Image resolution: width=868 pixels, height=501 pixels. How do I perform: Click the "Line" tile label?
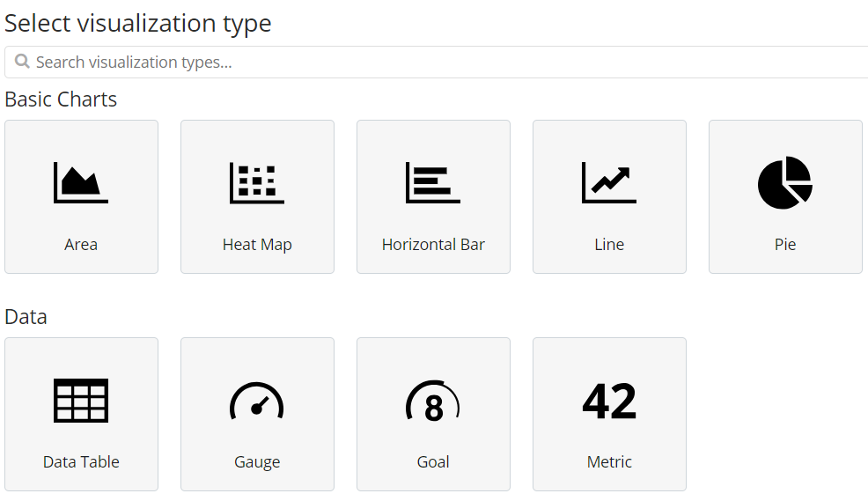(x=609, y=245)
